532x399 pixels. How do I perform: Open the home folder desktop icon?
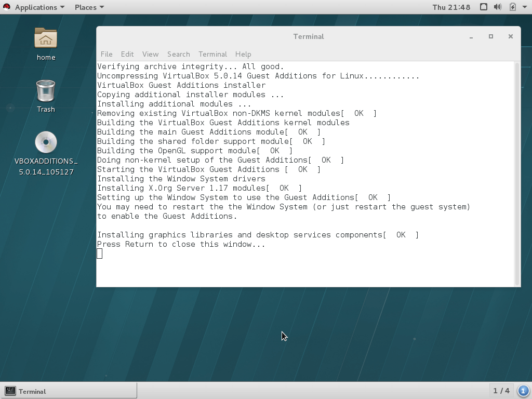(x=46, y=38)
